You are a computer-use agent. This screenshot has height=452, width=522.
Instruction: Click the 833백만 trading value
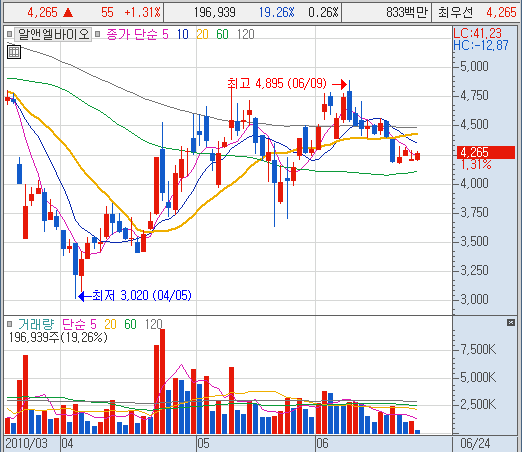(x=407, y=13)
